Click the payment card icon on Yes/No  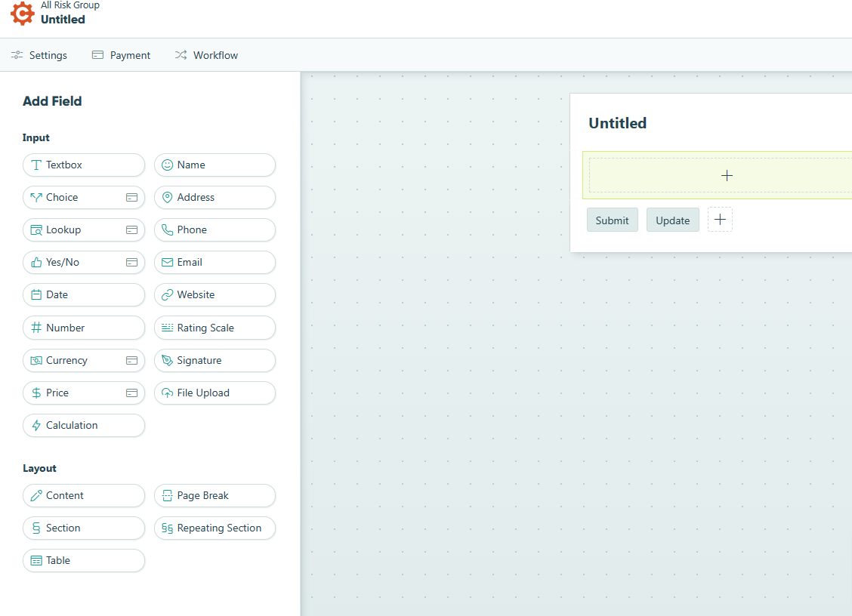point(131,263)
